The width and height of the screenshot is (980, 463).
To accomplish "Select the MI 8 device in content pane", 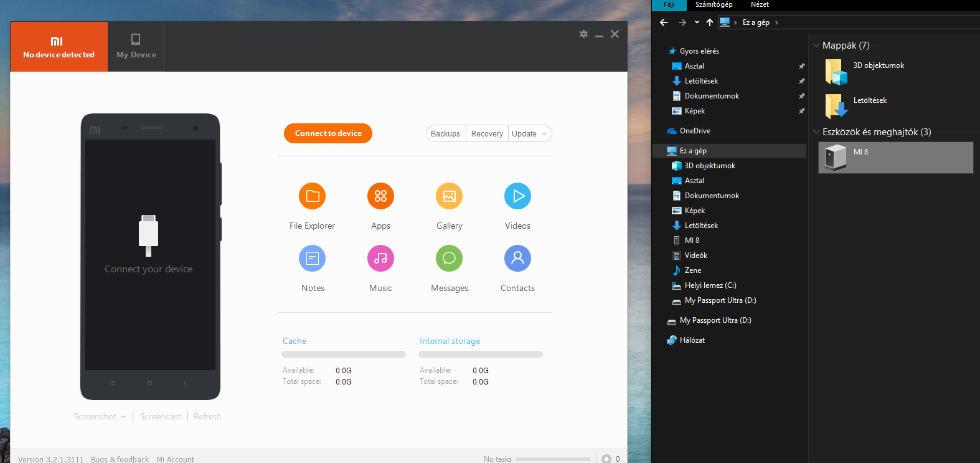I will tap(895, 157).
